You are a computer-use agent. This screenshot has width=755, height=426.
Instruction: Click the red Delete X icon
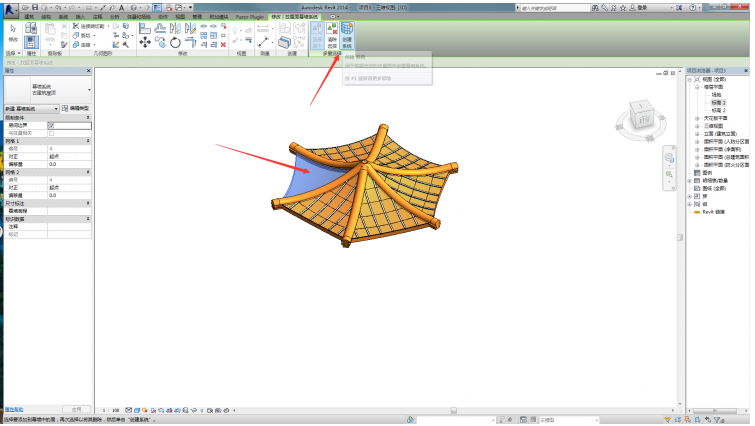click(x=223, y=45)
